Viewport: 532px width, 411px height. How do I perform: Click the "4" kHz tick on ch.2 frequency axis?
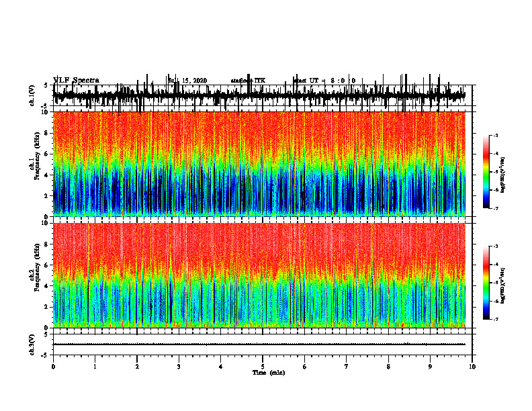pyautogui.click(x=47, y=286)
